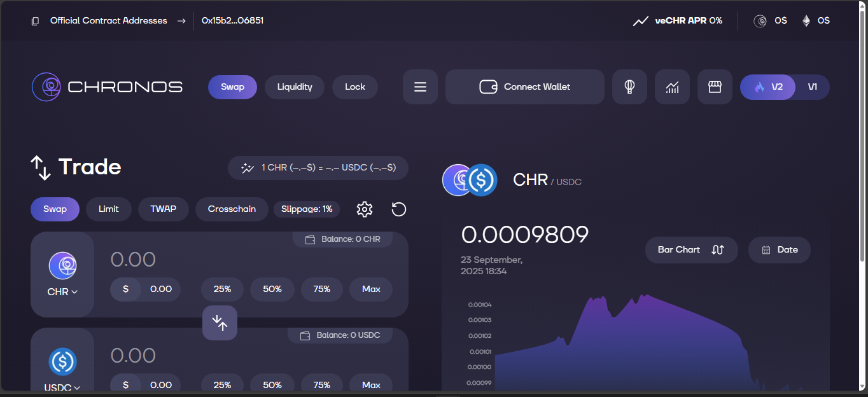Open the chart analytics icon

672,87
